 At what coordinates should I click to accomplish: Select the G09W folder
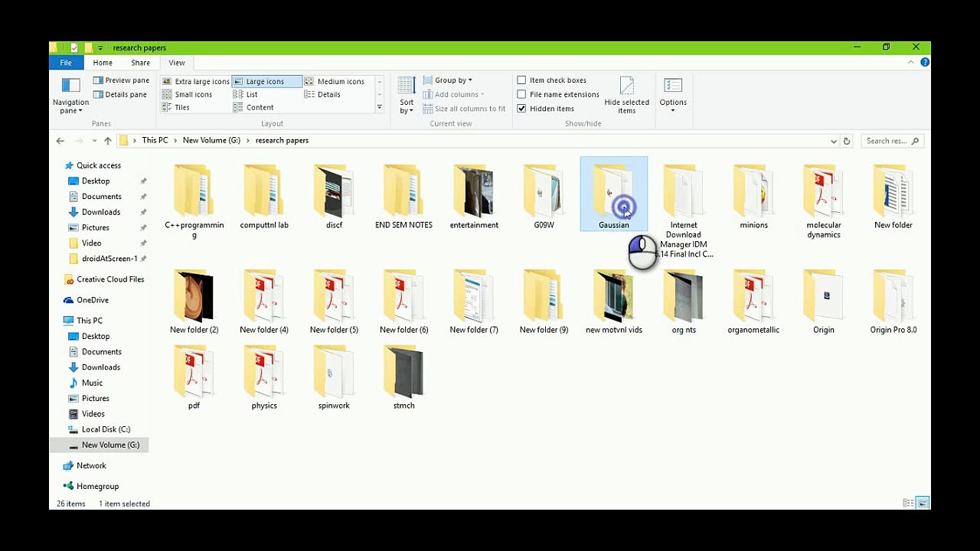544,197
